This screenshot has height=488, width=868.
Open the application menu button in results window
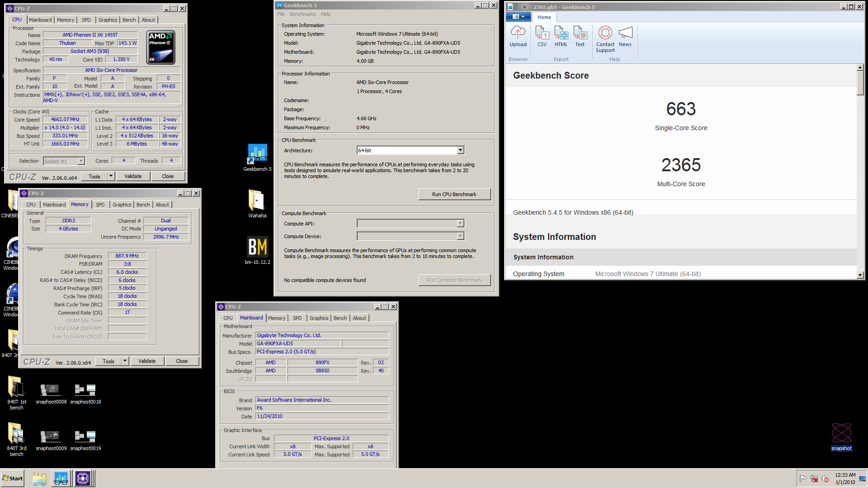(x=518, y=17)
